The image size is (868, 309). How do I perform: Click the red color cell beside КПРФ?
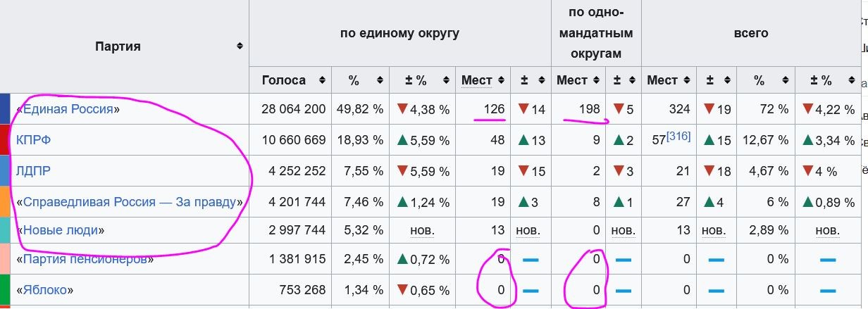(x=5, y=140)
